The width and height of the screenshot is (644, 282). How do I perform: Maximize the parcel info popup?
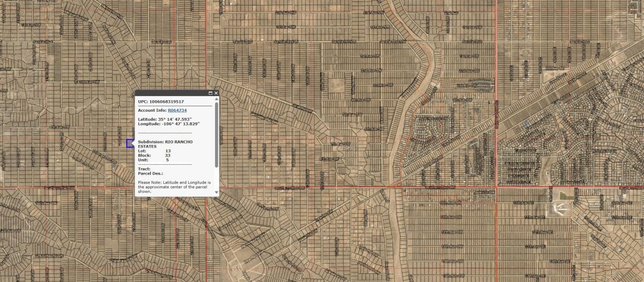pos(210,93)
